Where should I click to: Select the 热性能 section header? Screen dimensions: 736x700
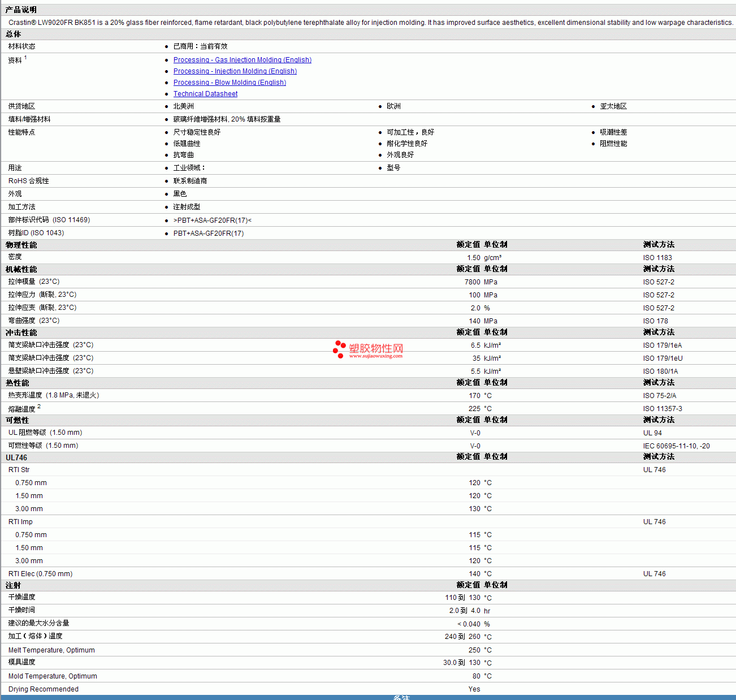point(17,383)
